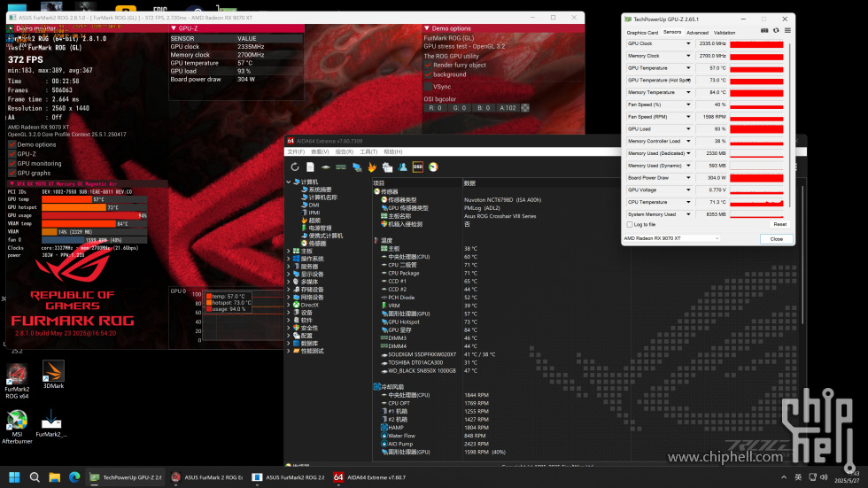Click the AIDA64 sensor list vertical scrollbar
868x488 pixels.
[802, 254]
